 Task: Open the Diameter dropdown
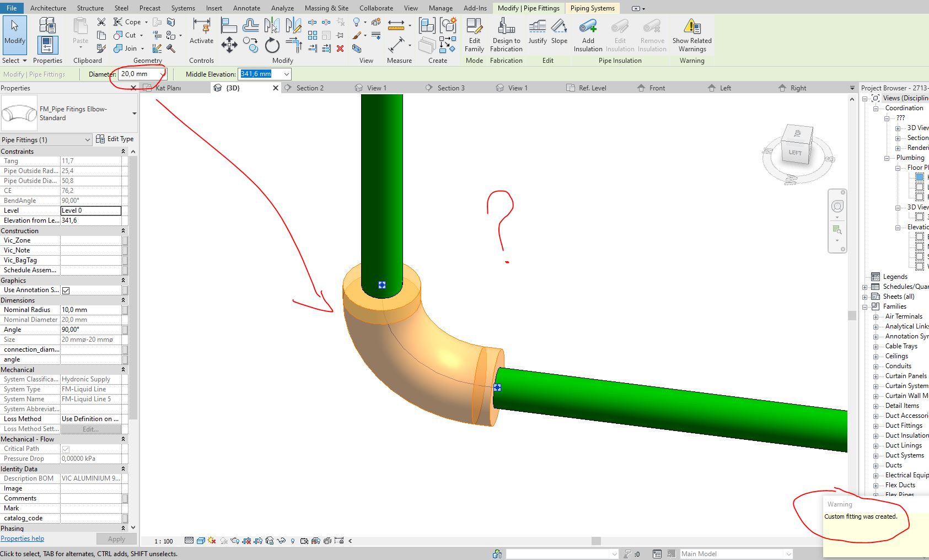162,73
